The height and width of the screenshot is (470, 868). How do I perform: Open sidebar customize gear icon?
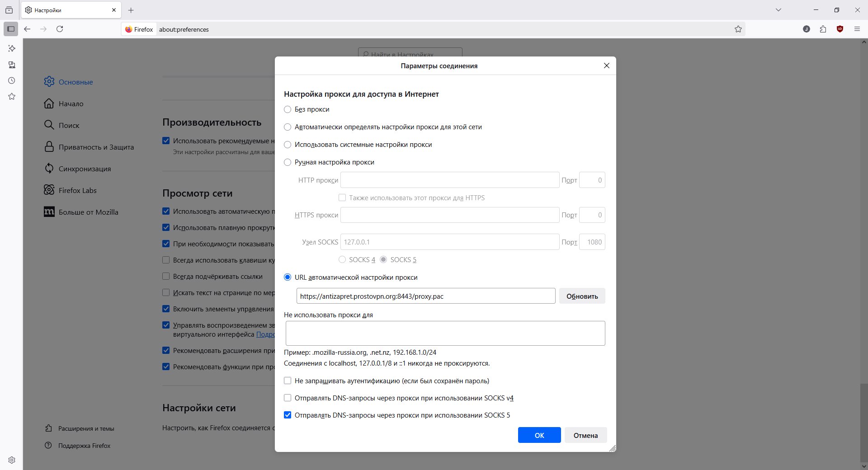pyautogui.click(x=12, y=460)
